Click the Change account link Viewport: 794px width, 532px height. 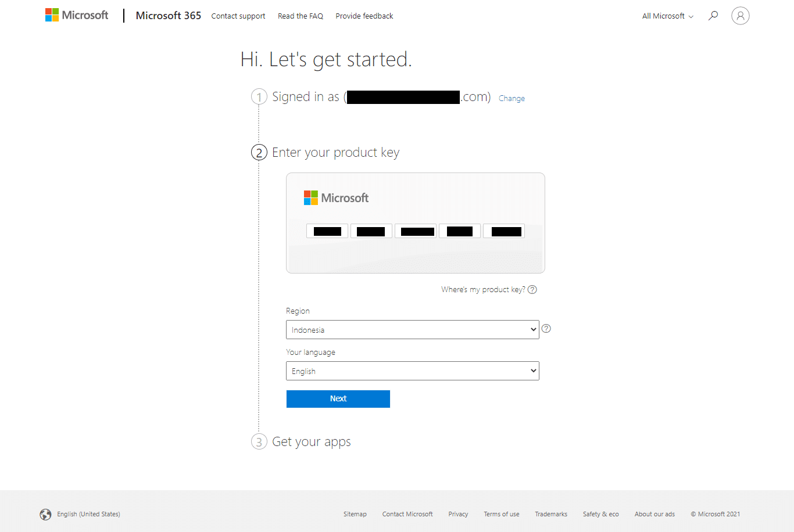click(512, 99)
